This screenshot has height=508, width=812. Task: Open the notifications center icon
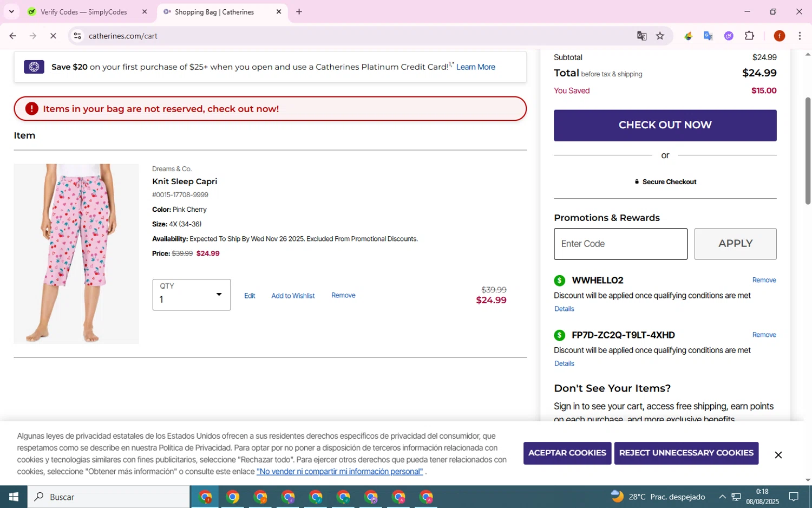tap(794, 497)
